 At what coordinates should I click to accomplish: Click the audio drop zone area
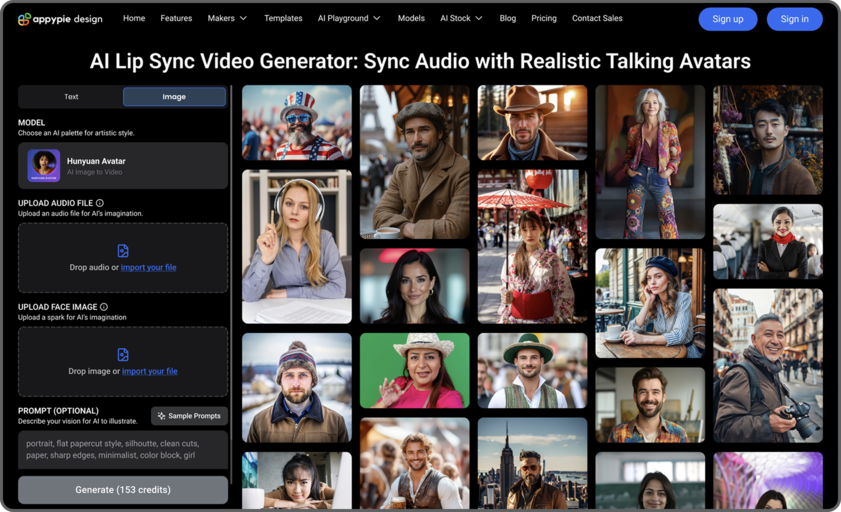123,258
